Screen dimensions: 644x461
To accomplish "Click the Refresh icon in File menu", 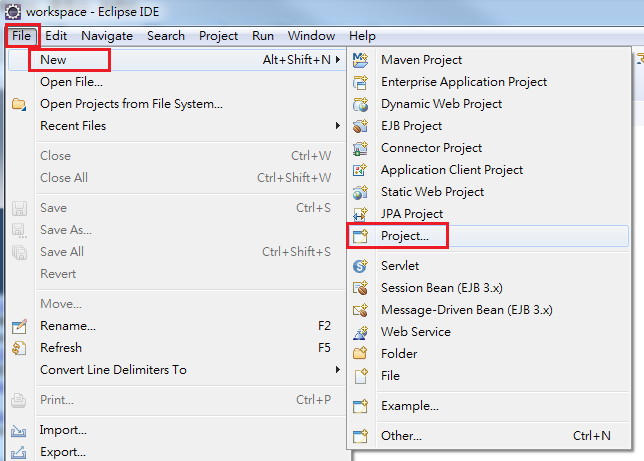I will click(18, 348).
